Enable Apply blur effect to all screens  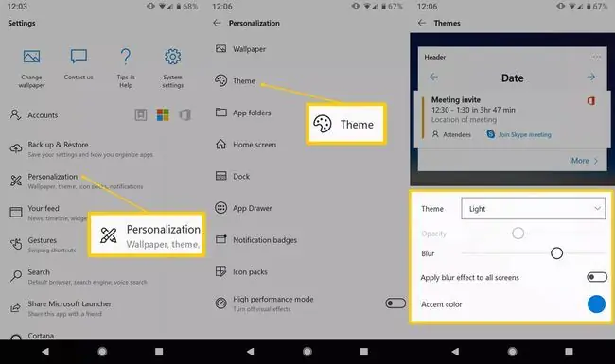(x=597, y=277)
